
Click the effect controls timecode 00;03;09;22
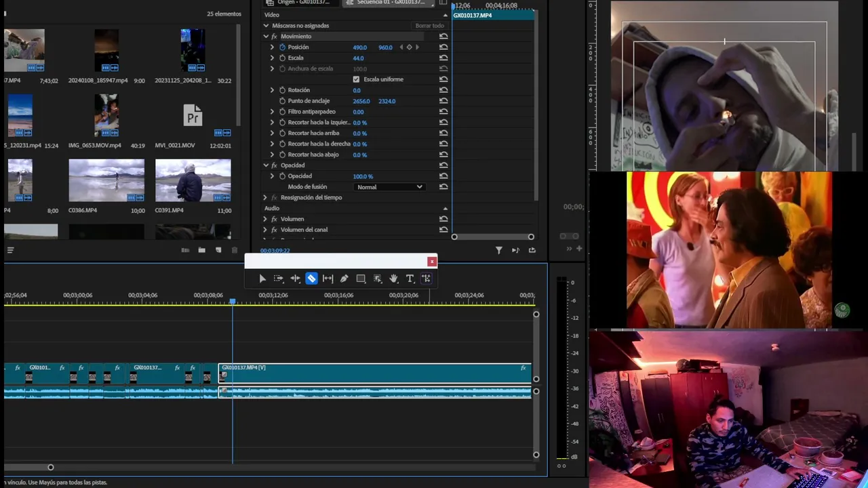coord(275,251)
